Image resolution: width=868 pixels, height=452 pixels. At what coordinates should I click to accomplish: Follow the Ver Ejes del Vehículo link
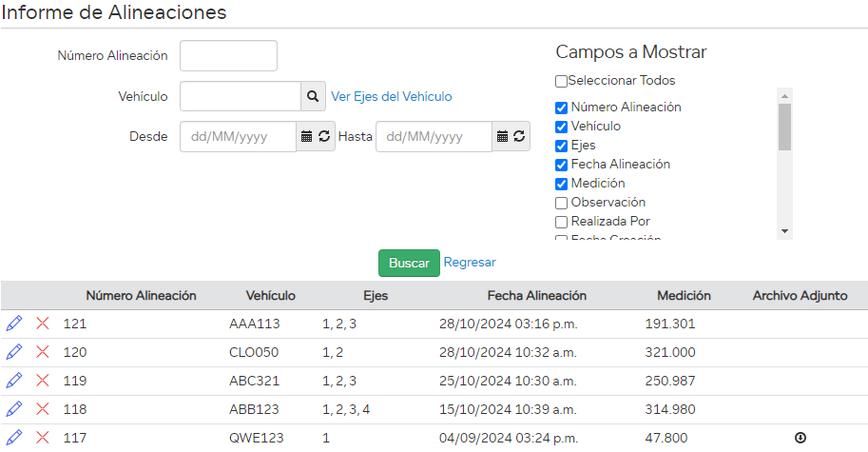[391, 96]
